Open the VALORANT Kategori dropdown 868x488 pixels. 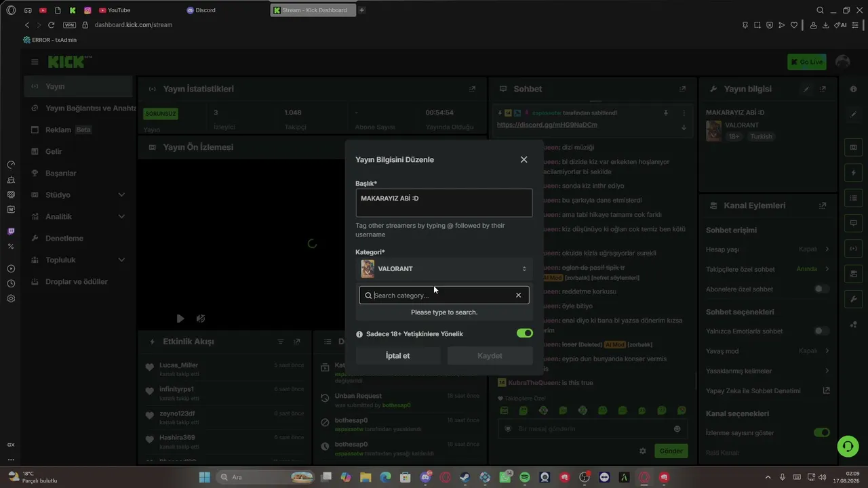(x=444, y=269)
